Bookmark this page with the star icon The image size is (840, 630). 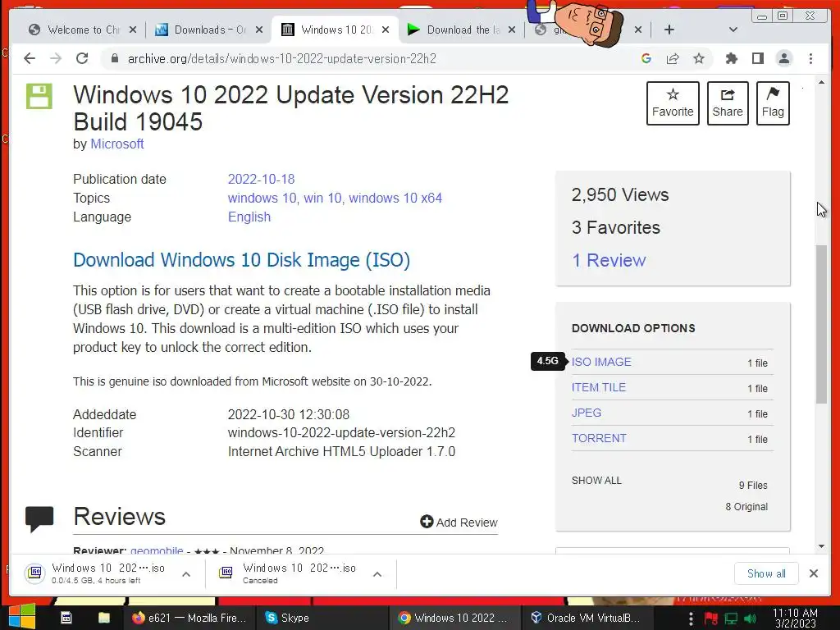tap(699, 58)
